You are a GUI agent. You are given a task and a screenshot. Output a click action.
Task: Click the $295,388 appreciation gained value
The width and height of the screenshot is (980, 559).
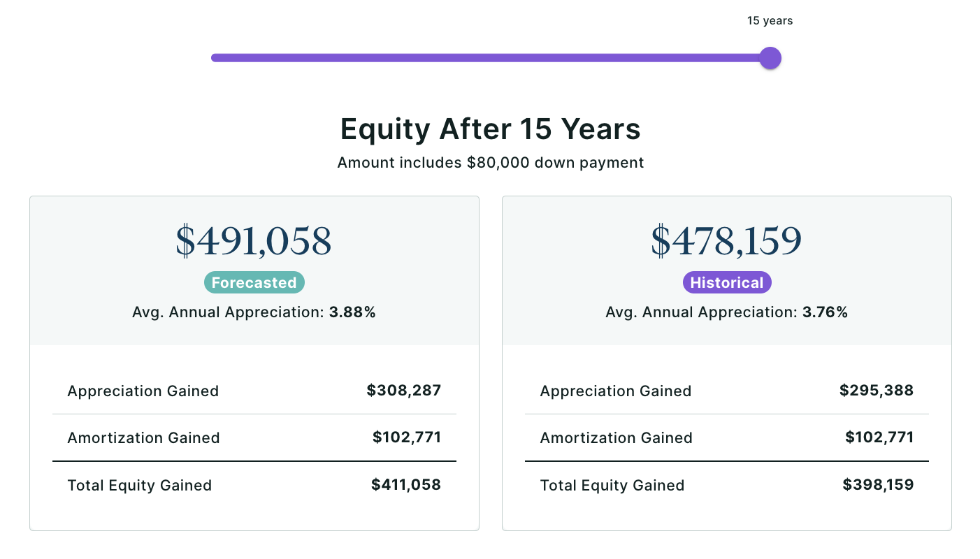coord(877,390)
